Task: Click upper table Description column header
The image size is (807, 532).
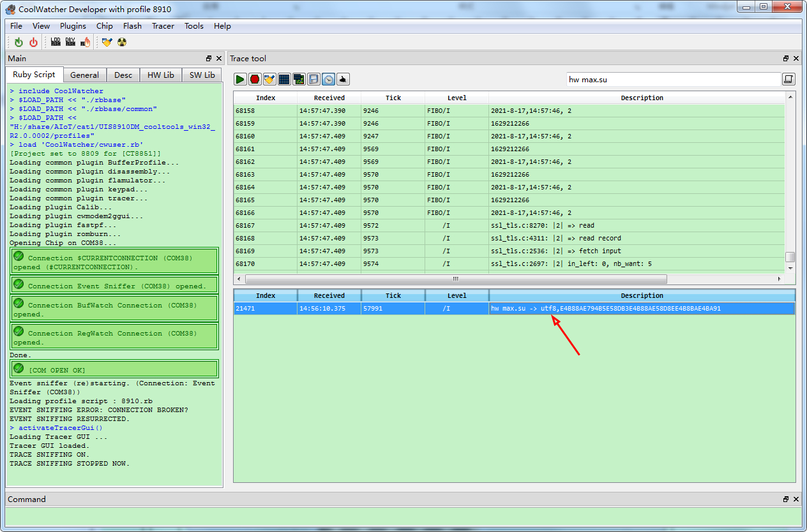Action: point(642,98)
